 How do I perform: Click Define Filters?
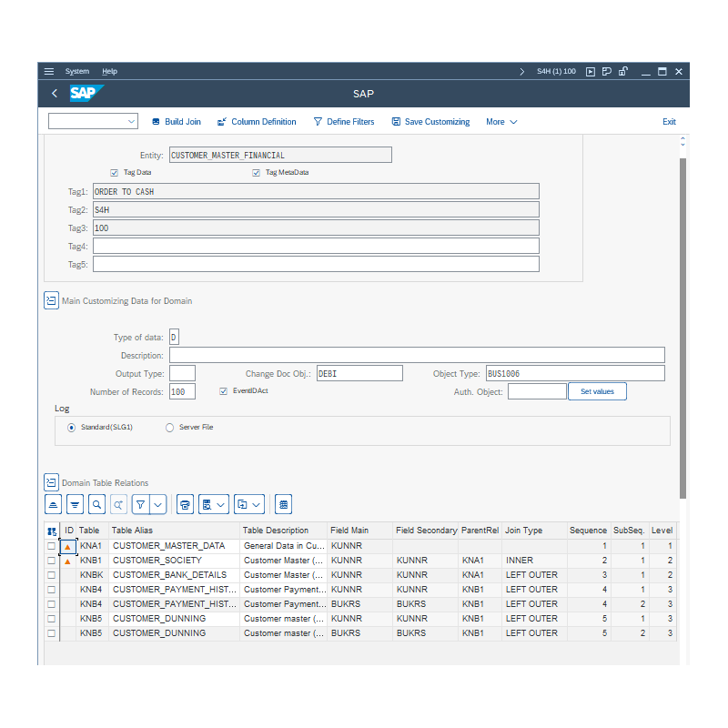344,122
